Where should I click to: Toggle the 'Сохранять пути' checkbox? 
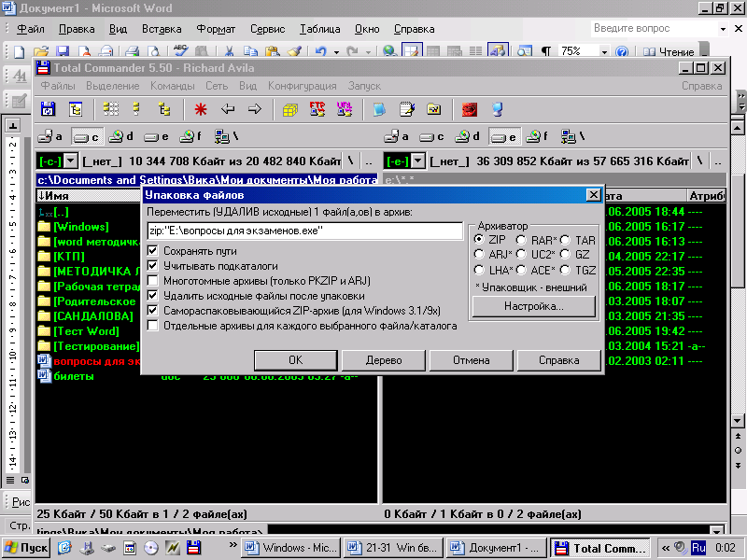point(152,250)
